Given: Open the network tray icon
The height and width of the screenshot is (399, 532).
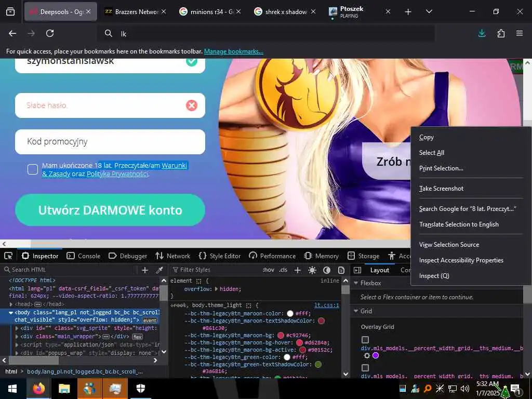Looking at the screenshot, I should (x=453, y=389).
